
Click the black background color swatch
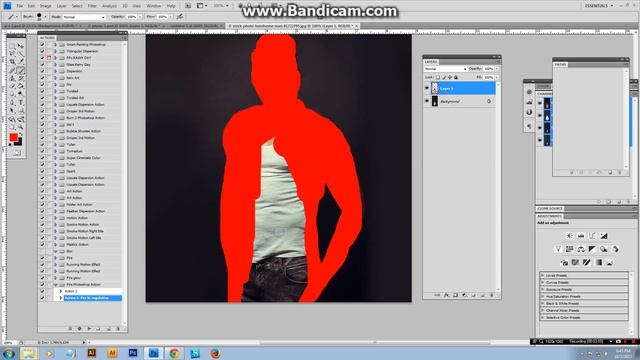(x=18, y=142)
